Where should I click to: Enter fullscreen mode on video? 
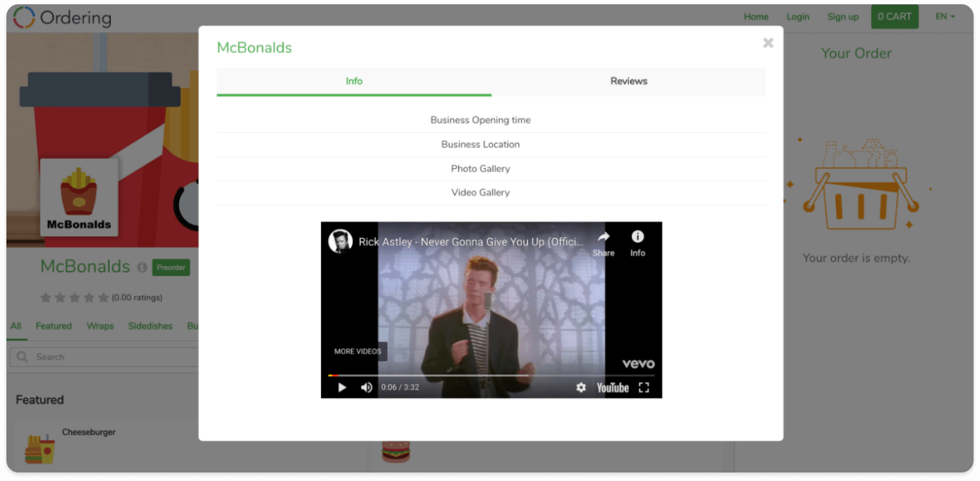[x=643, y=387]
